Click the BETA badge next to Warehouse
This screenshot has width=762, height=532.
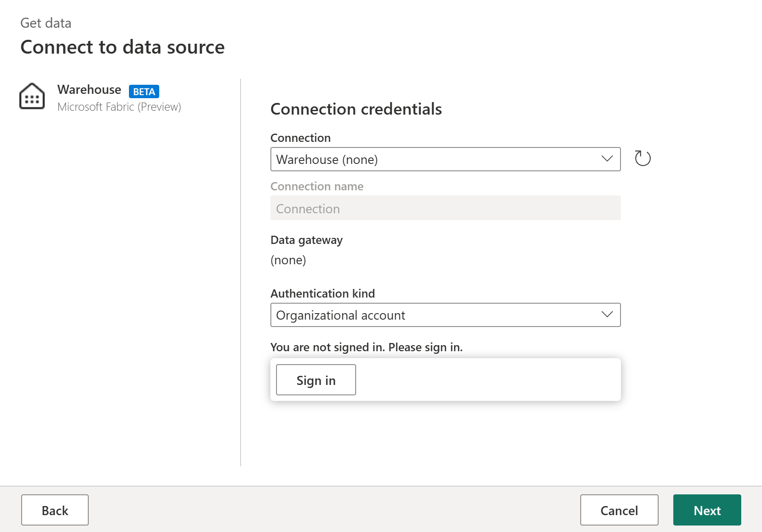click(144, 92)
